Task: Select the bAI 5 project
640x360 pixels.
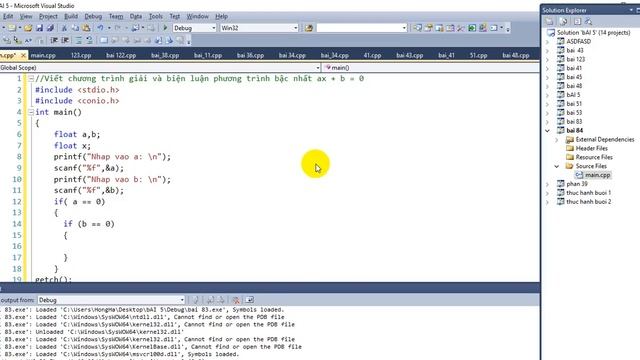Action: click(x=573, y=95)
